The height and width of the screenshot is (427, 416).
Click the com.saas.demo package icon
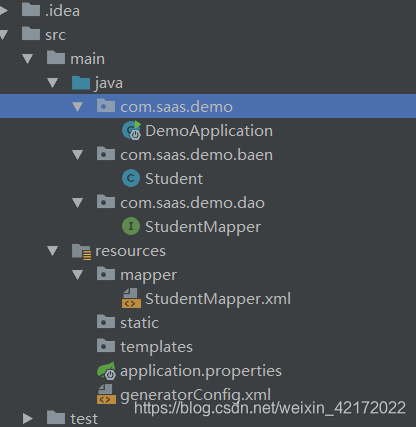(x=106, y=106)
